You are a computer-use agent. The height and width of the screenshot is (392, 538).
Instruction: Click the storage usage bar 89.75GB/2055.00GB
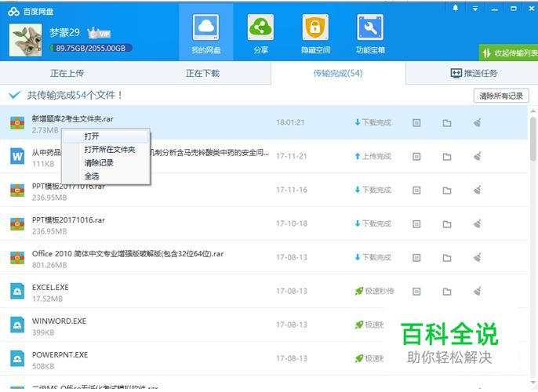click(91, 48)
